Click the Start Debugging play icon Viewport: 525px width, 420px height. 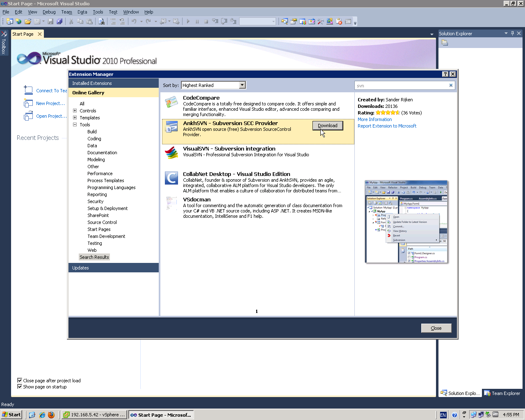[x=188, y=21]
